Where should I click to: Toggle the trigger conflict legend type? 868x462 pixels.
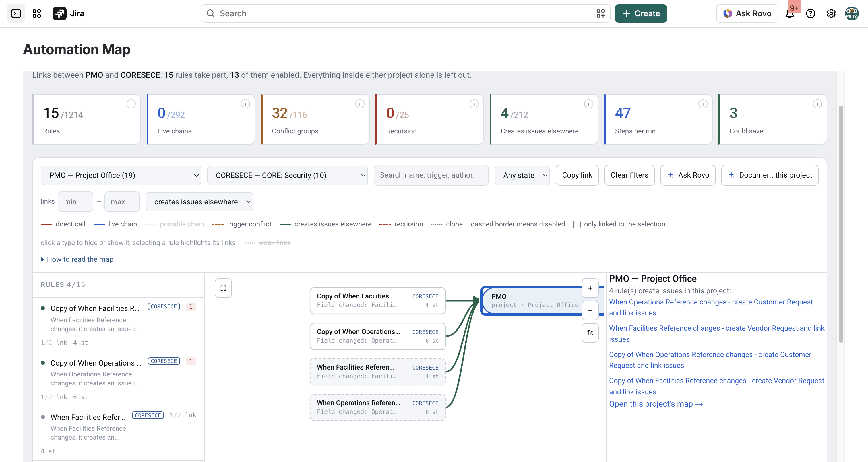(242, 224)
